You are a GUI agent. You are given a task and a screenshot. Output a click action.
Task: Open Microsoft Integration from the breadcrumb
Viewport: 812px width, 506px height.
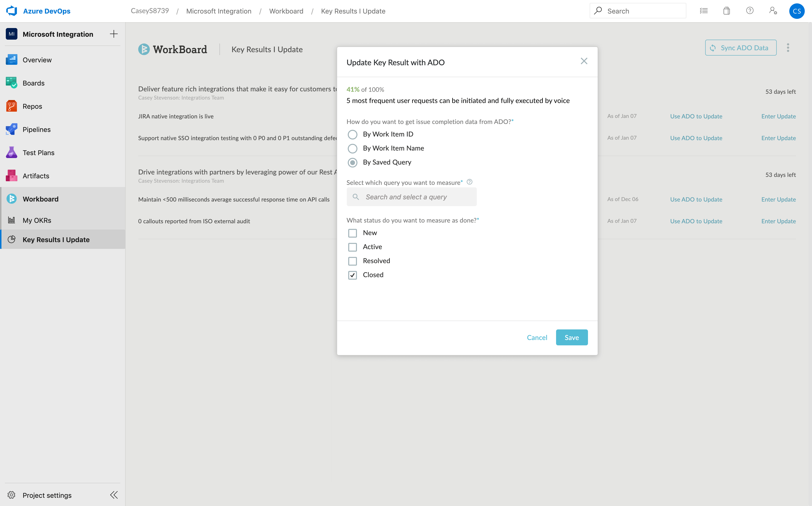click(218, 11)
